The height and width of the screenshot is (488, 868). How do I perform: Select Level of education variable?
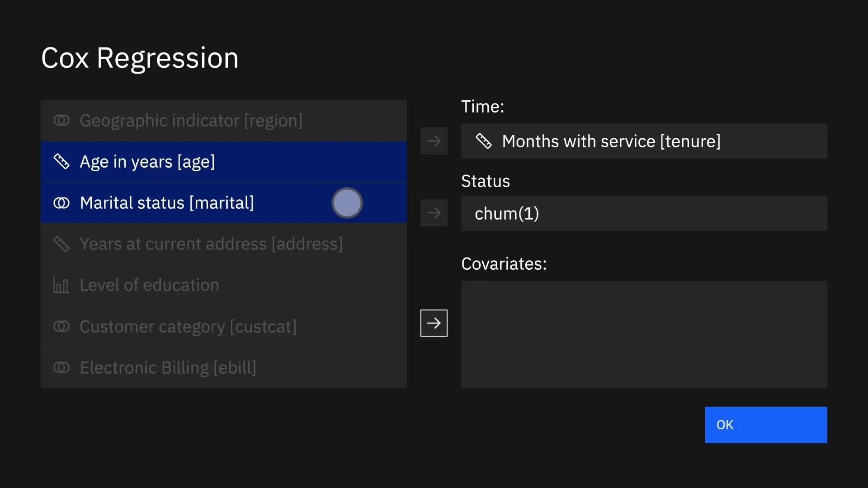point(149,285)
